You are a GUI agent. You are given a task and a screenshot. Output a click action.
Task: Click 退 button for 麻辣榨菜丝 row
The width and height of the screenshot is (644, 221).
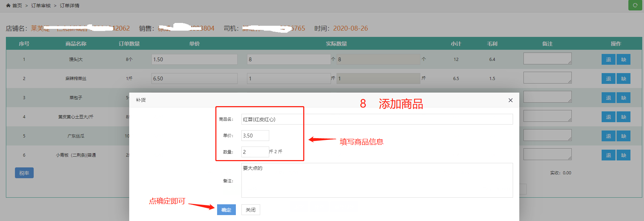point(608,79)
